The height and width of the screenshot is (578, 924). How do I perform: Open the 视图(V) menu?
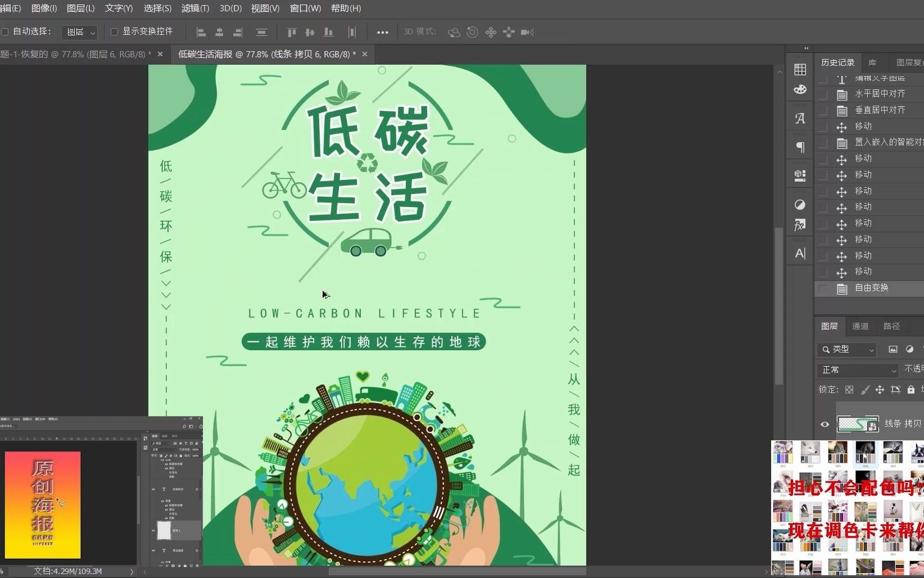[x=265, y=8]
